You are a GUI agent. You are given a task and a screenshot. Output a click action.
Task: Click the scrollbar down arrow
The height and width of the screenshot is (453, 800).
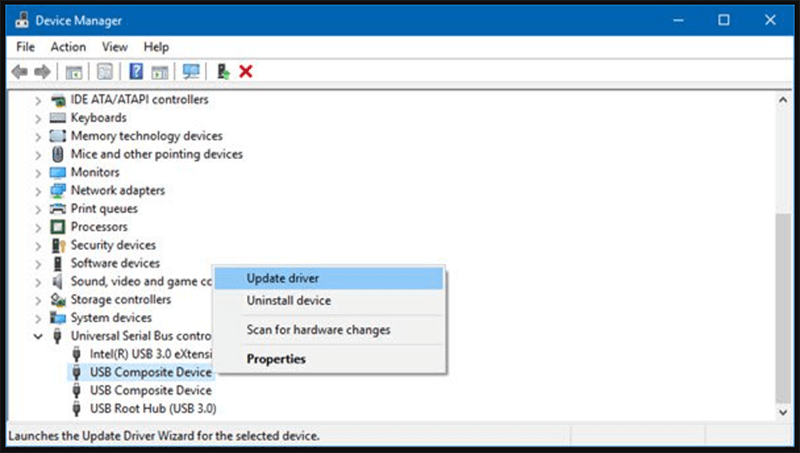[x=783, y=412]
